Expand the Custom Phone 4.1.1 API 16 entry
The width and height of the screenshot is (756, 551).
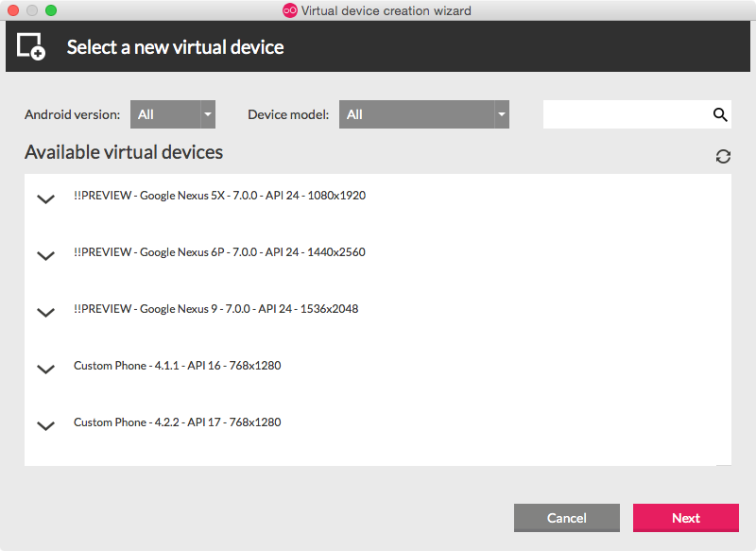(45, 370)
